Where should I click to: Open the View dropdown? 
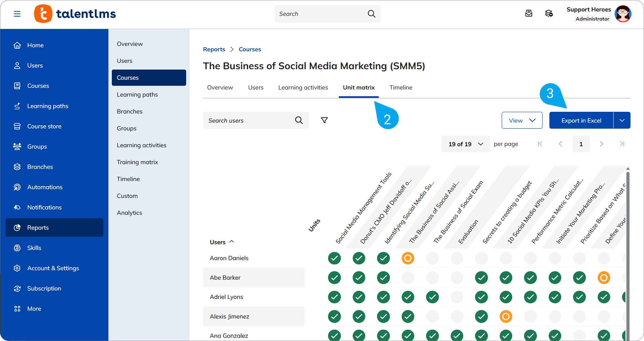522,120
